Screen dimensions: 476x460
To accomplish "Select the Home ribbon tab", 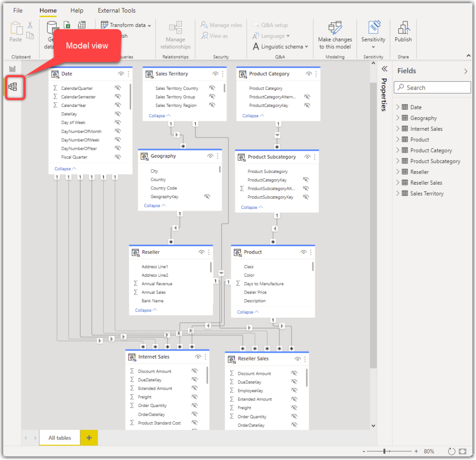I will (48, 10).
